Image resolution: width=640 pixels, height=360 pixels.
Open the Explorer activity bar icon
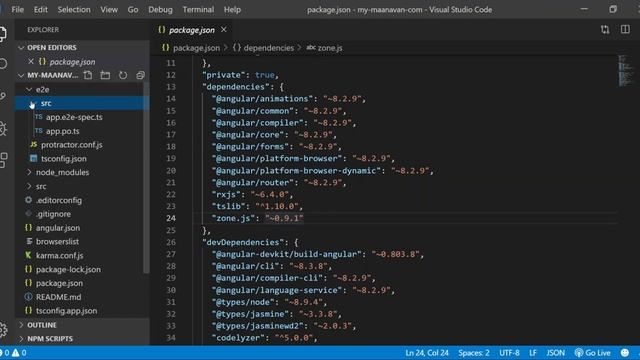point(3,33)
